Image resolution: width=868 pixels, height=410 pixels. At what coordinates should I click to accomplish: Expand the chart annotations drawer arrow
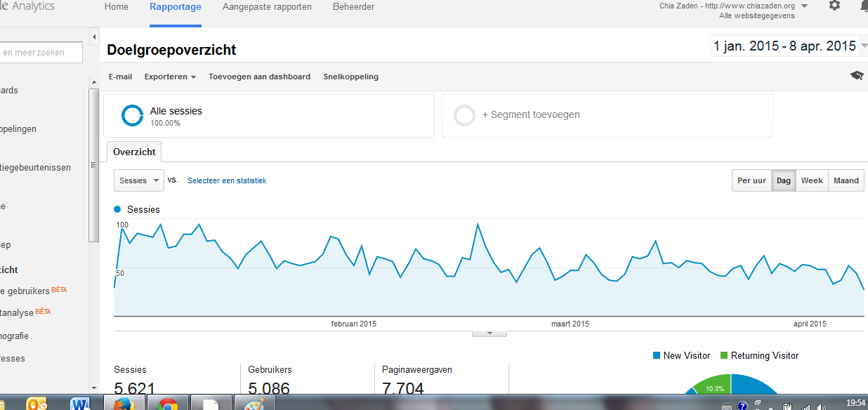489,333
